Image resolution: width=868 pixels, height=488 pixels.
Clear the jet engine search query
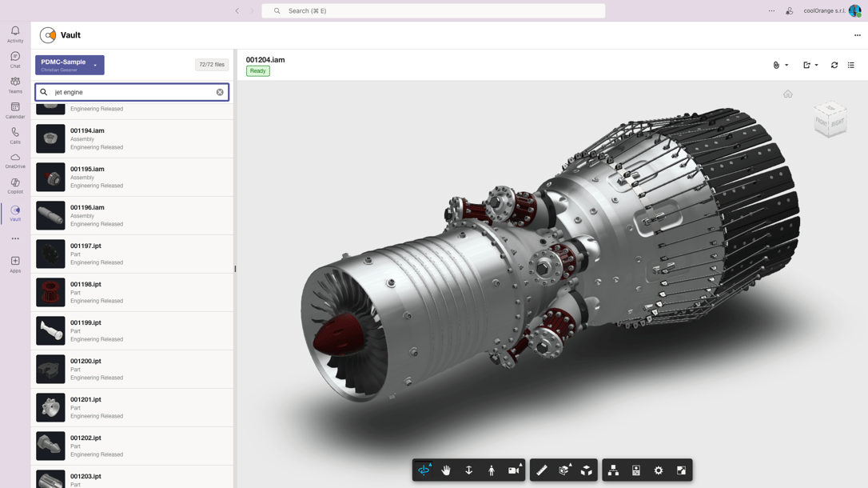(220, 91)
